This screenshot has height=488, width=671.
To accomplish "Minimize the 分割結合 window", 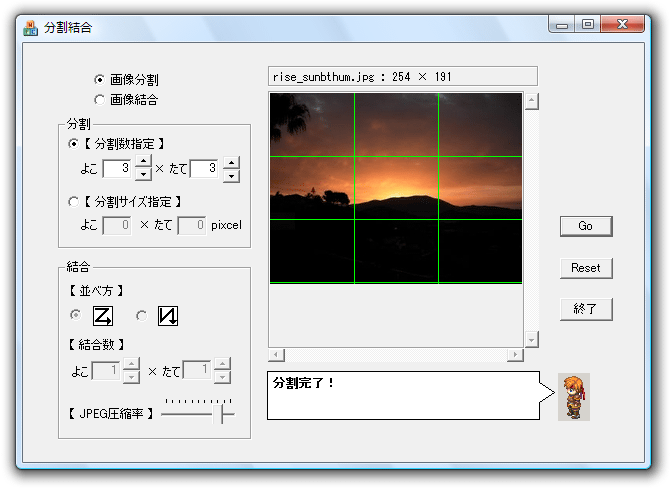I will click(x=562, y=24).
